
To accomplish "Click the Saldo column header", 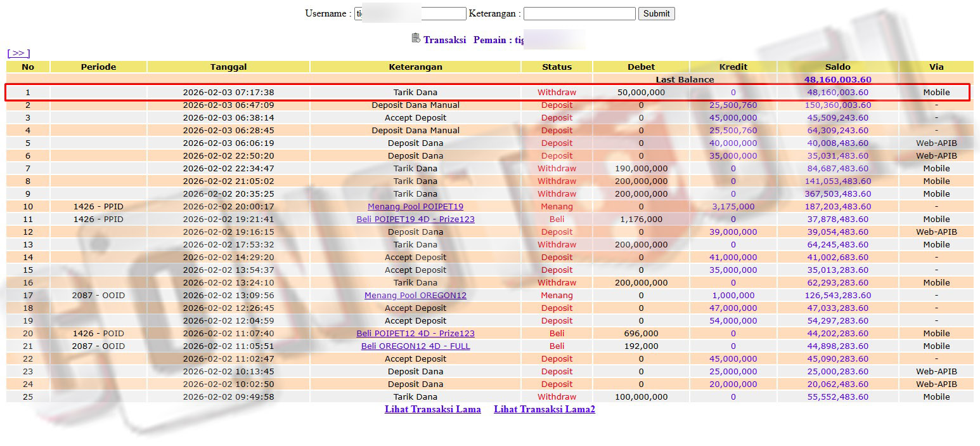I will coord(837,67).
